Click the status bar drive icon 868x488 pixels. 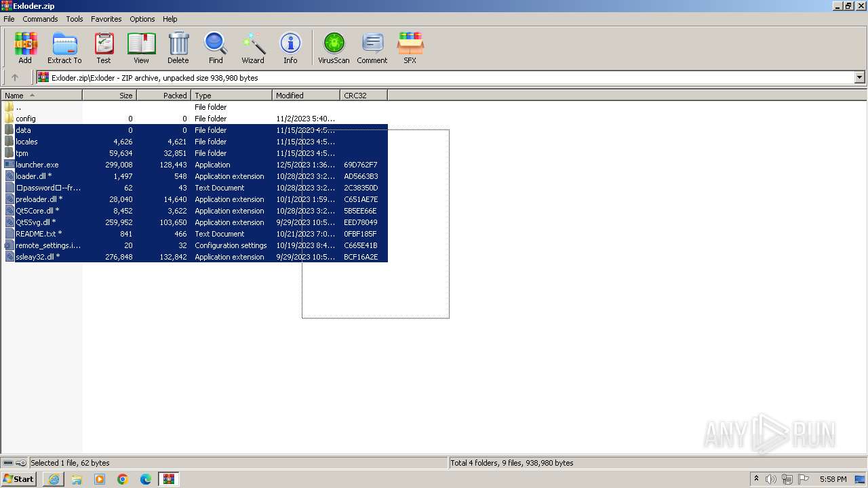8,463
